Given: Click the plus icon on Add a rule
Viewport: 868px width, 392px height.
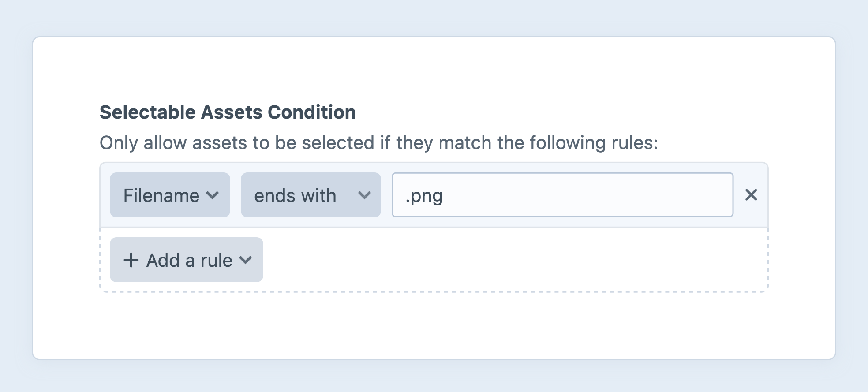Looking at the screenshot, I should tap(131, 260).
